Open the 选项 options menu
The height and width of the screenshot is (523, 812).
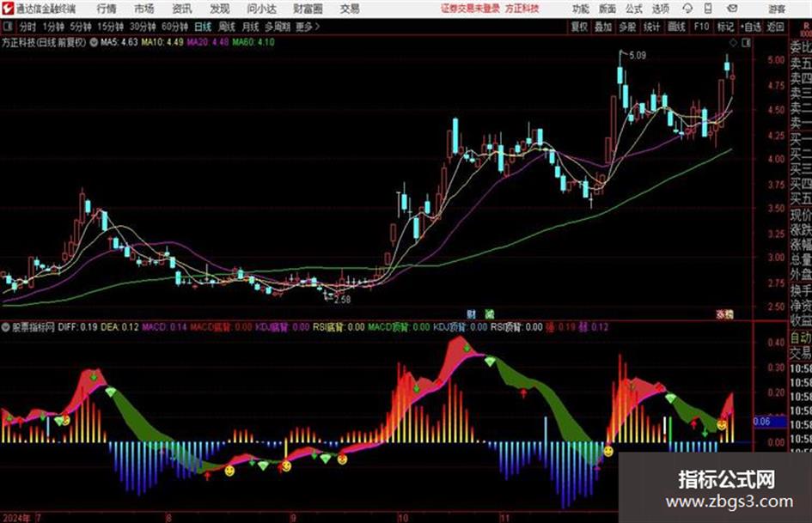click(x=660, y=9)
